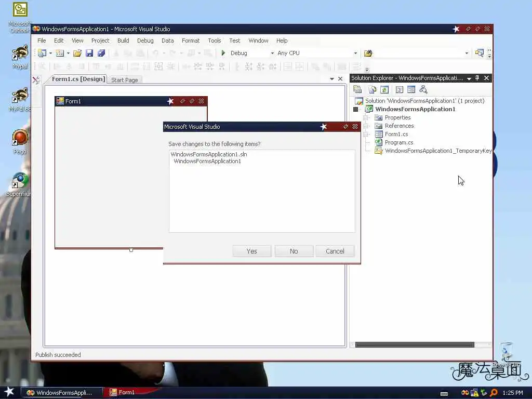Switch to the Start Page tab

coord(125,80)
